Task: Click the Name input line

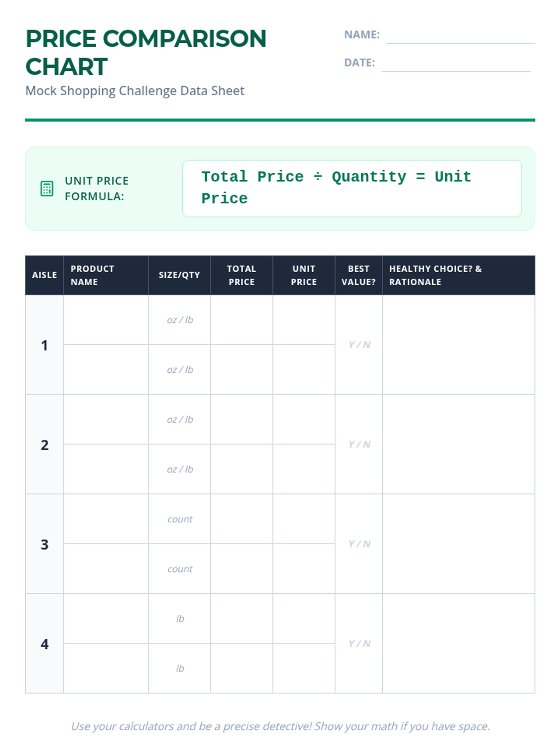Action: pos(460,36)
